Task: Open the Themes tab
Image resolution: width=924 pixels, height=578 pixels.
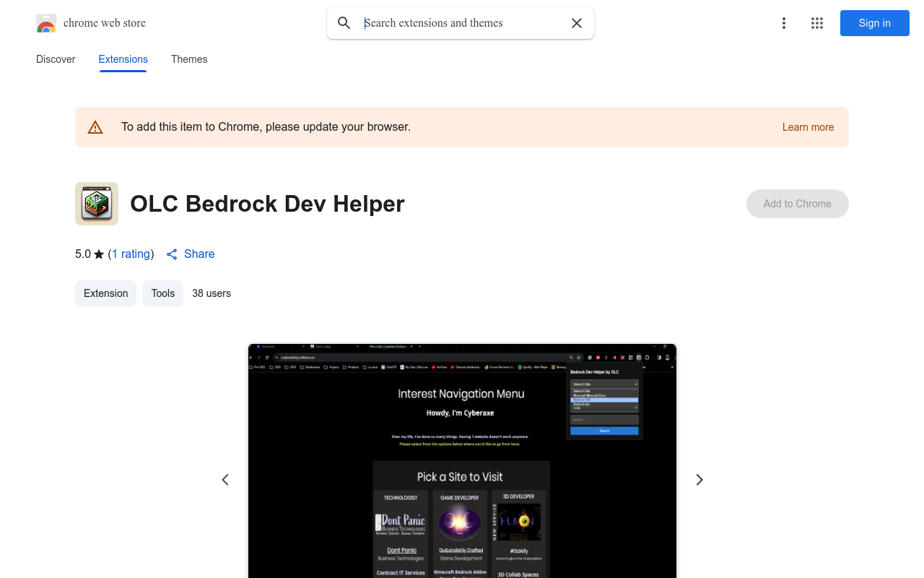Action: (189, 59)
